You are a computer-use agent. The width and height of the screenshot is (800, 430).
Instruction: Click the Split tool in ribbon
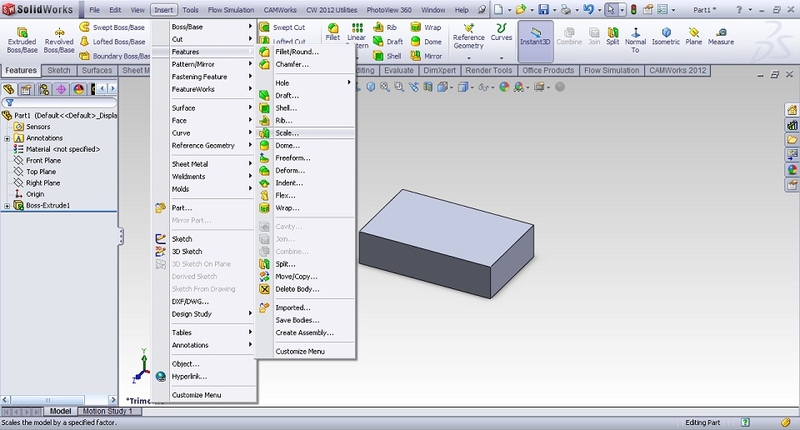[612, 30]
